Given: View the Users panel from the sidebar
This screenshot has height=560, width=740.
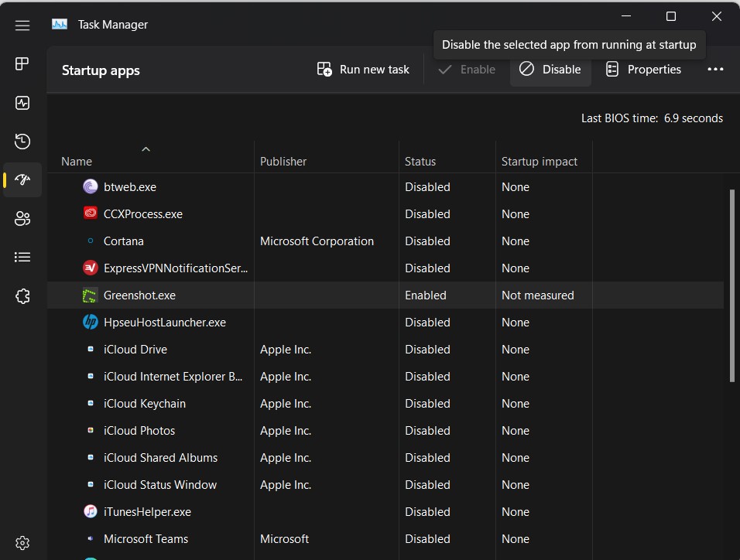Looking at the screenshot, I should [x=22, y=218].
